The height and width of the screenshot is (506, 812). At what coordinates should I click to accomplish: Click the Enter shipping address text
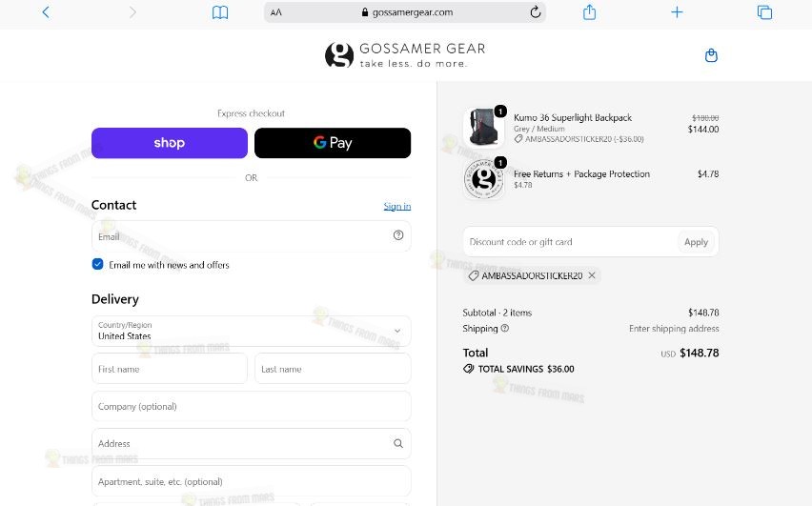(x=674, y=329)
